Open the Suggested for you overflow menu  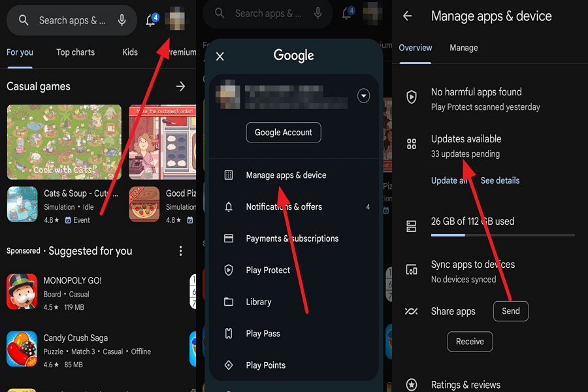181,251
